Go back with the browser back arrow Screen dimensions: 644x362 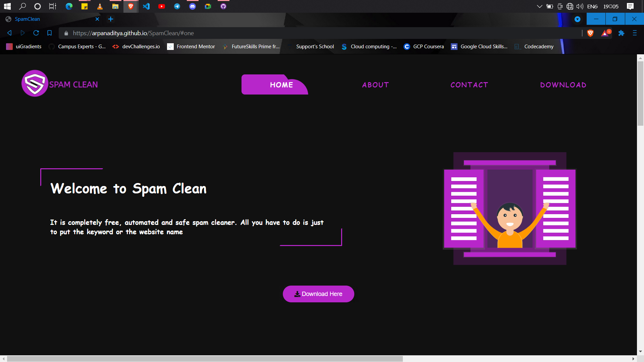(9, 33)
